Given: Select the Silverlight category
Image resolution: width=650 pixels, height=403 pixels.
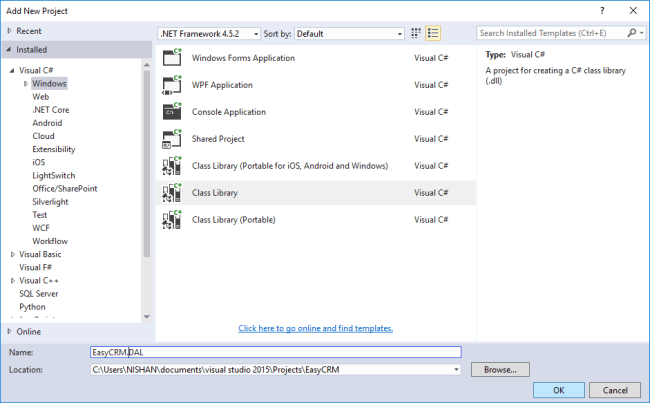Looking at the screenshot, I should [51, 202].
